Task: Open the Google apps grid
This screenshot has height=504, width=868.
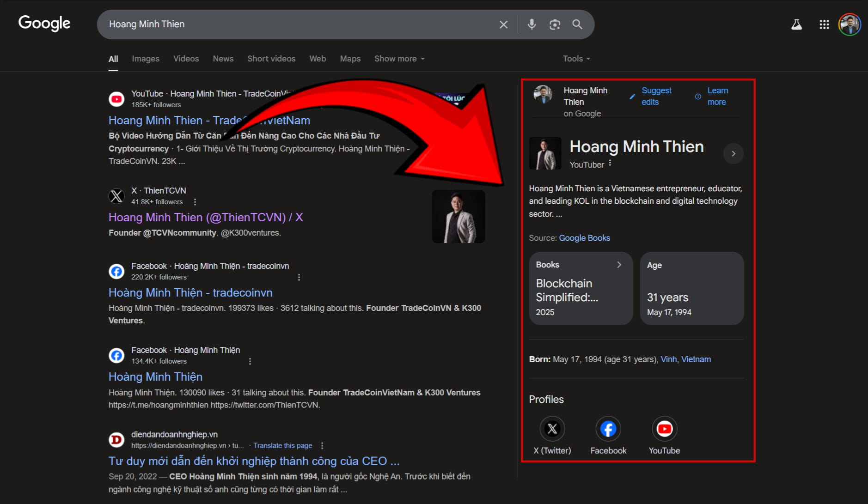Action: [824, 24]
